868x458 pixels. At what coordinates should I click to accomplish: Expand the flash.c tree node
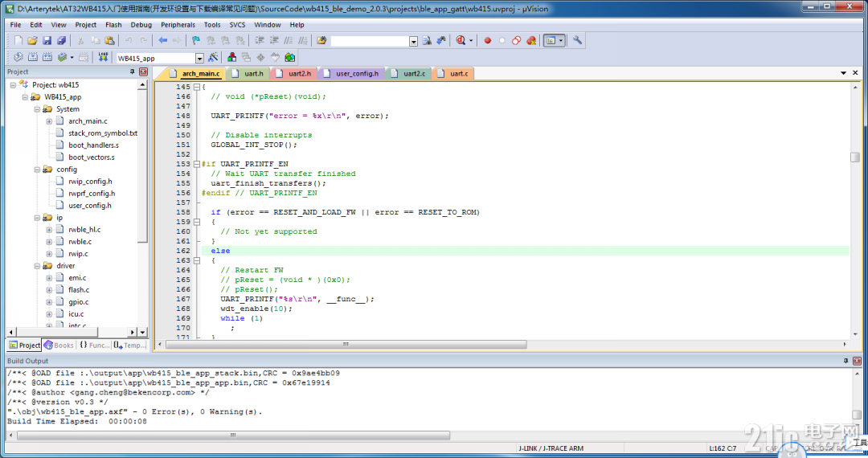tap(49, 290)
